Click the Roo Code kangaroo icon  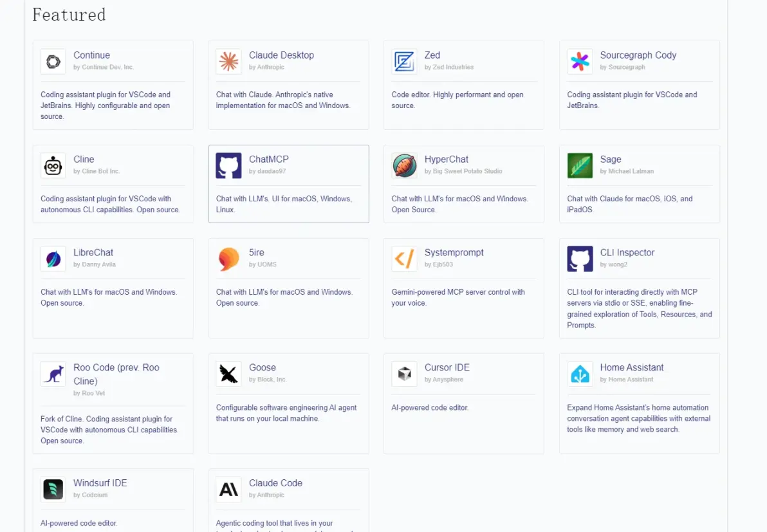coord(53,374)
